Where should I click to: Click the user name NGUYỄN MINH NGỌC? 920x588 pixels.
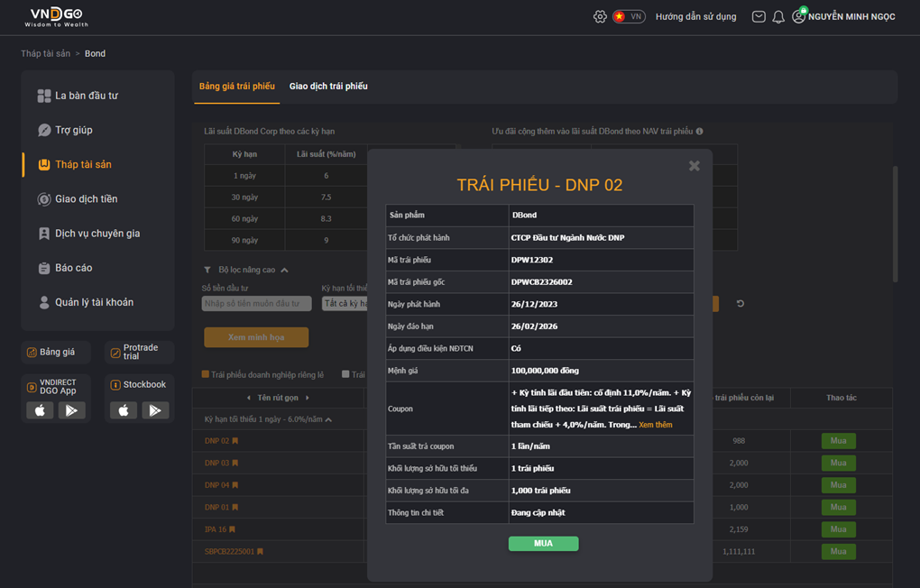click(x=851, y=16)
